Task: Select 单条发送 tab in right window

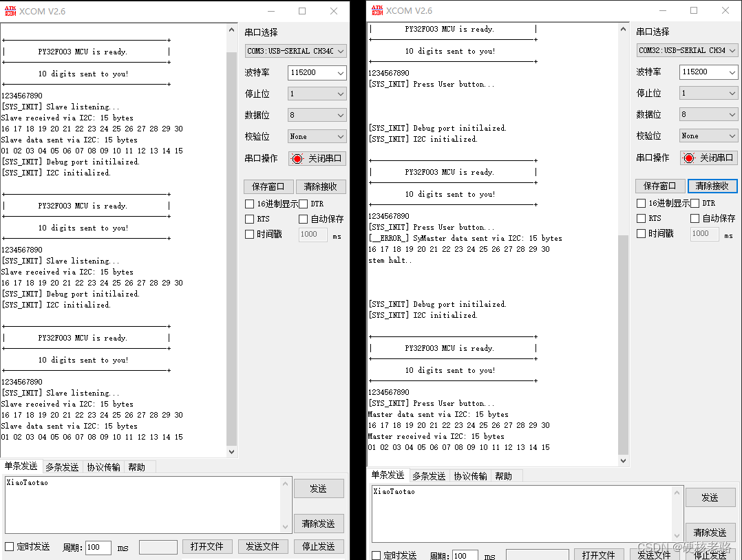Action: (x=388, y=475)
